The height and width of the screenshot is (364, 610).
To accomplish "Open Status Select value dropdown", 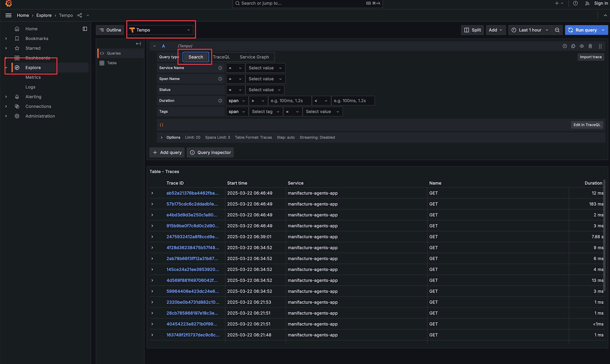I will [264, 90].
